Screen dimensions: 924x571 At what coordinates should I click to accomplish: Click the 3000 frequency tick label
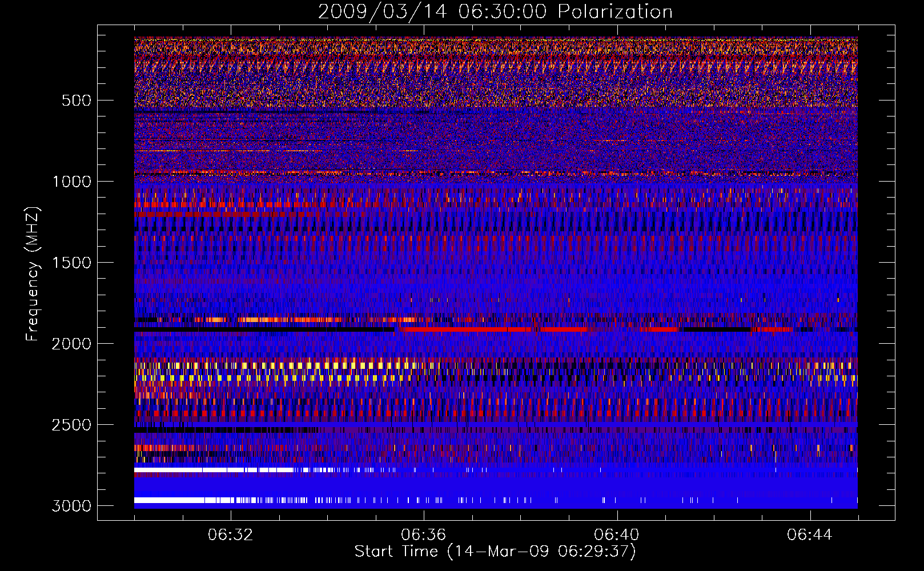(x=71, y=506)
